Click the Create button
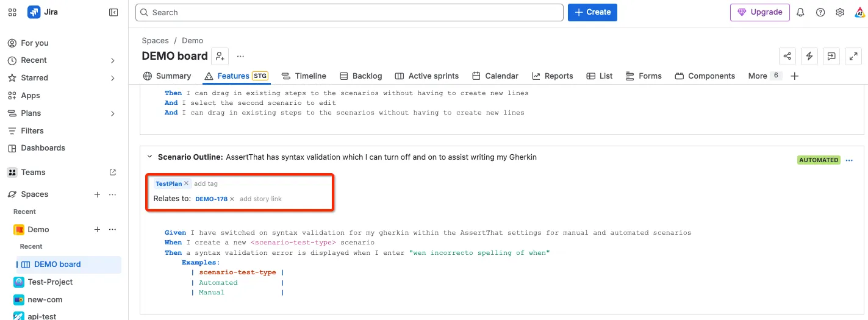This screenshot has width=868, height=320. (x=592, y=12)
